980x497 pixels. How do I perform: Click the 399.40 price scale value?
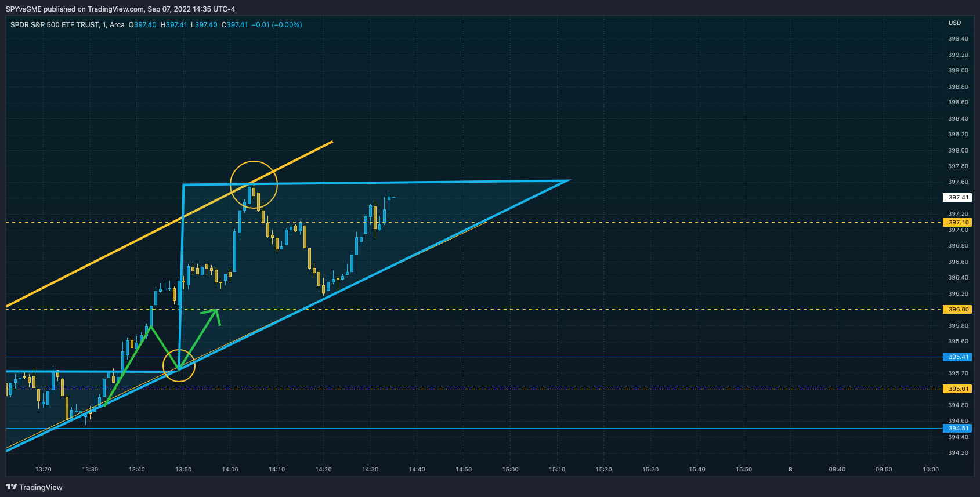pyautogui.click(x=958, y=39)
